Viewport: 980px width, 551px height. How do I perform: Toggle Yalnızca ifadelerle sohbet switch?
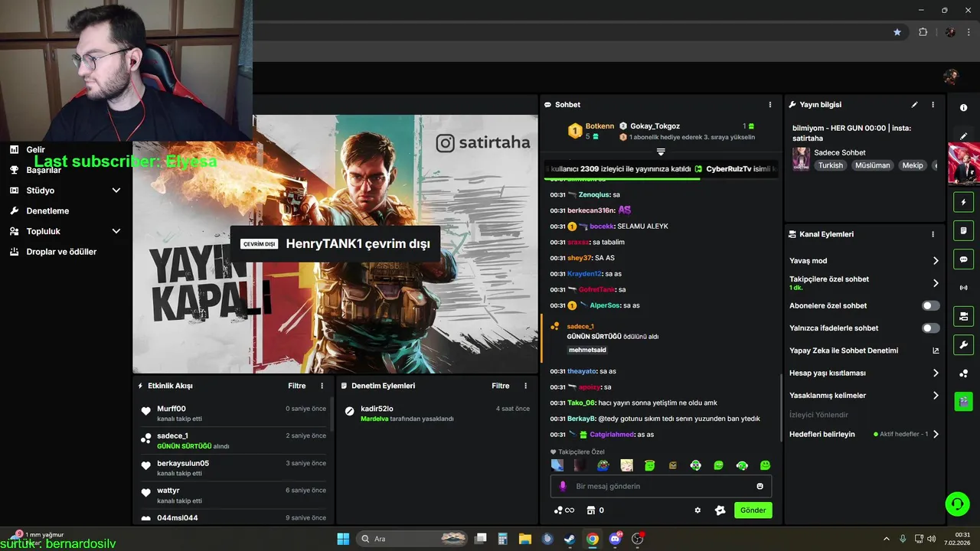[x=930, y=328]
